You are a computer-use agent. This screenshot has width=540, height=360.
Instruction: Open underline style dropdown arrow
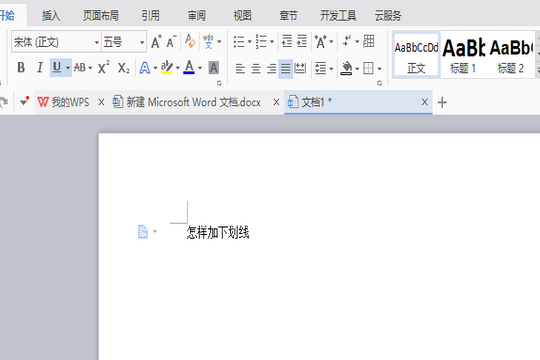(x=68, y=68)
